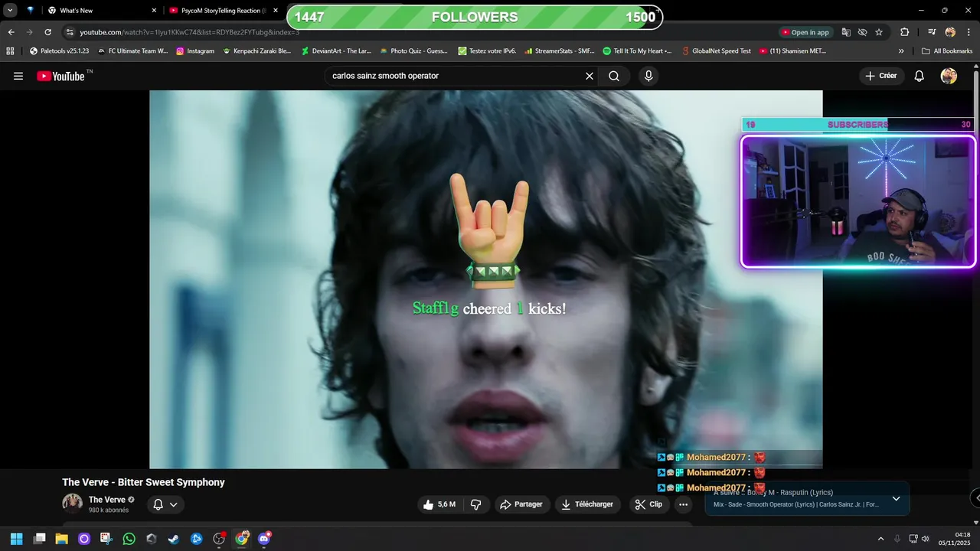Open The Verve channel name link

coord(106,500)
